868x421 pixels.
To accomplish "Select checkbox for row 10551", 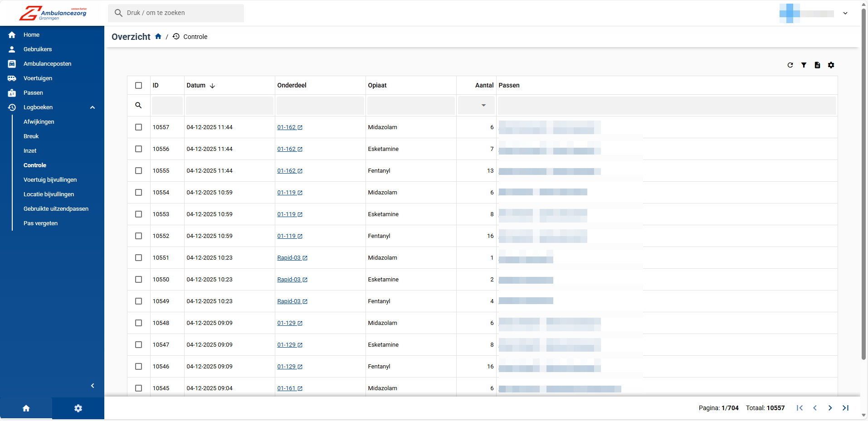I will [x=139, y=258].
